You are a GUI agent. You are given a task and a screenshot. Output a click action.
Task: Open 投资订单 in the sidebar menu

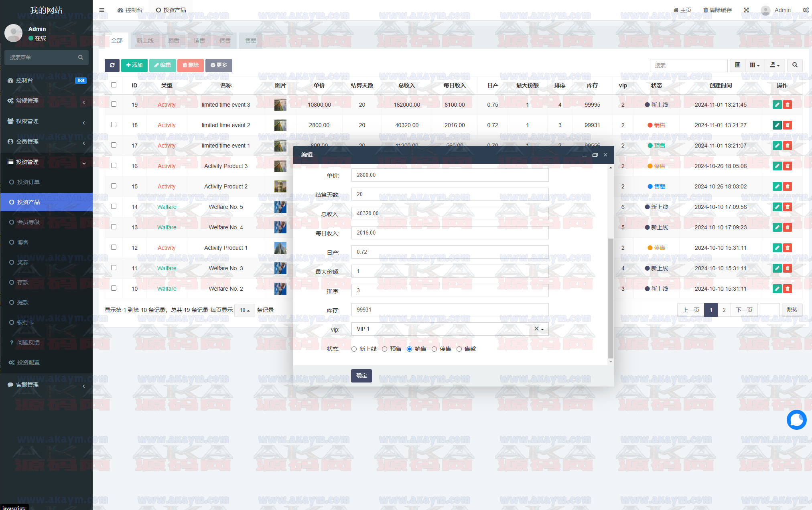pyautogui.click(x=28, y=182)
